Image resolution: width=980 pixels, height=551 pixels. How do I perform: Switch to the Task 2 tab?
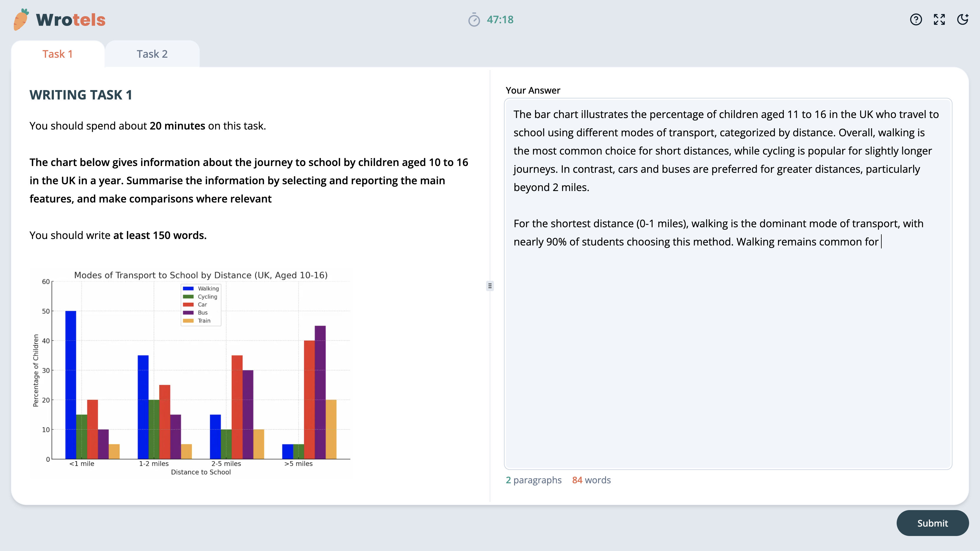coord(152,54)
